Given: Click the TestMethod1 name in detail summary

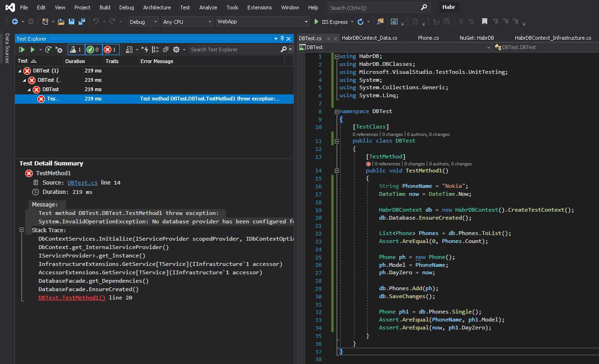Looking at the screenshot, I should point(53,173).
